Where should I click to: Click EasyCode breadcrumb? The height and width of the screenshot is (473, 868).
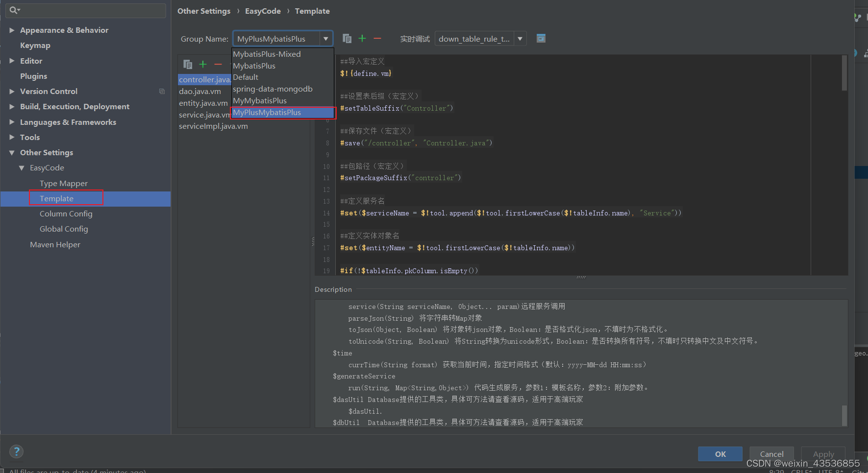point(263,11)
